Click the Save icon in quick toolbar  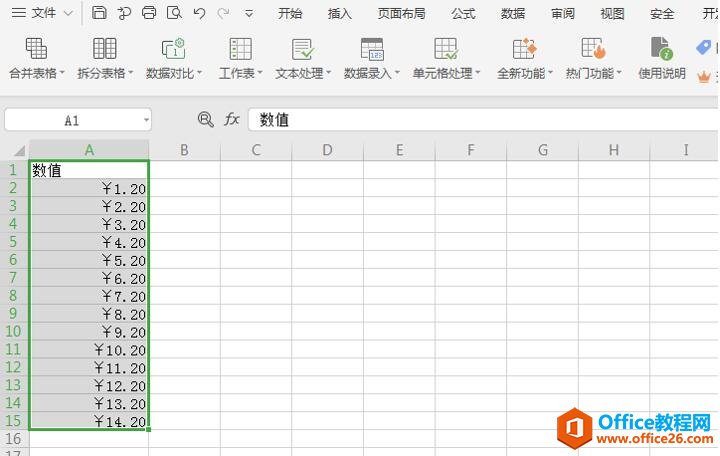pos(99,12)
